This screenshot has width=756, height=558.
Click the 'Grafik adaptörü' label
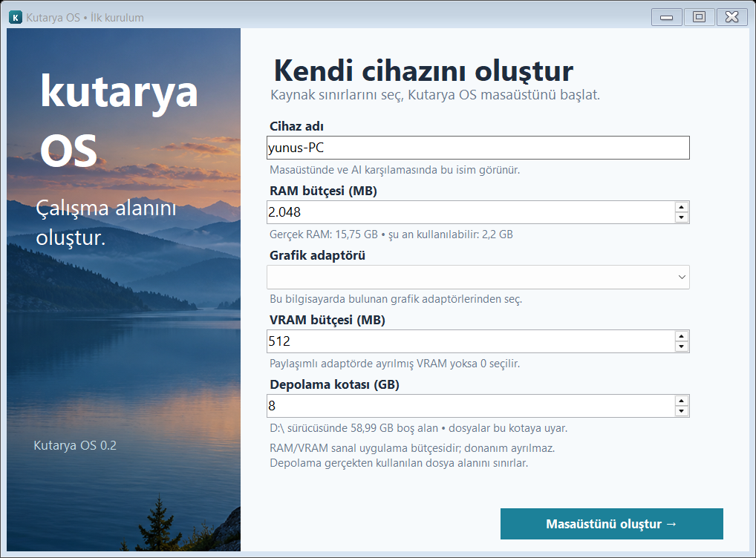pyautogui.click(x=317, y=255)
